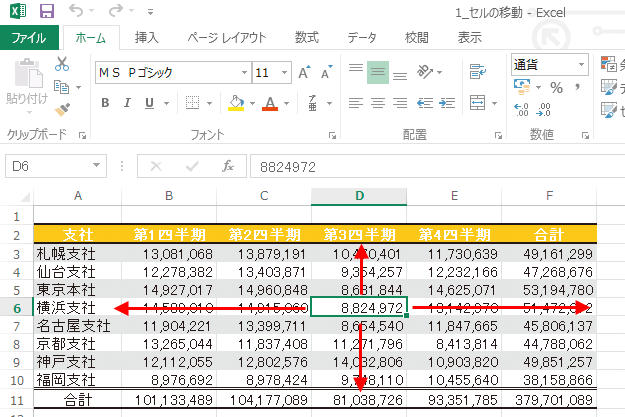Open the underline style dropdown arrow
Screen dimensions: 625x417
(167, 103)
